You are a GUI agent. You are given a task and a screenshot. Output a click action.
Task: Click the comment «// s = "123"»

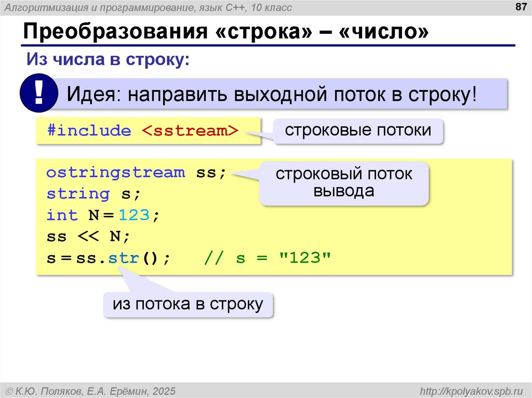point(268,258)
